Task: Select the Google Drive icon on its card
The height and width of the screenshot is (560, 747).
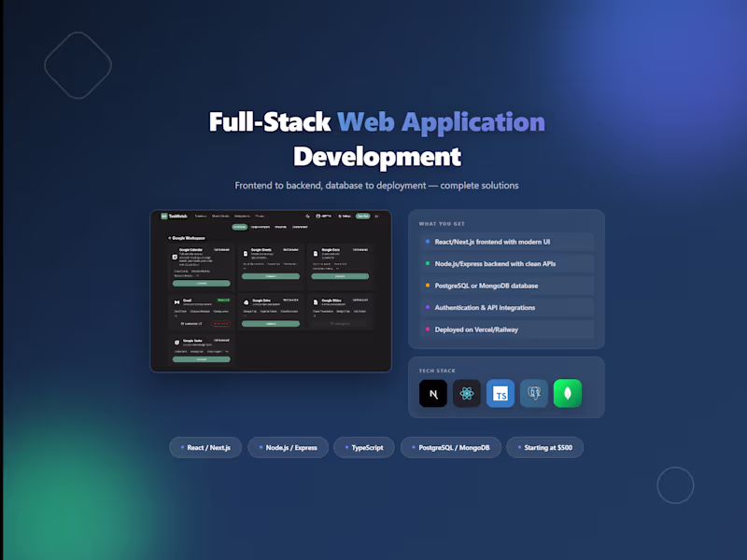Action: pos(246,301)
